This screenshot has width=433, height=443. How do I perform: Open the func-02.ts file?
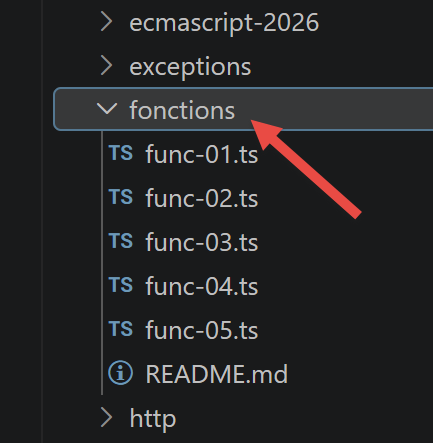(x=202, y=198)
